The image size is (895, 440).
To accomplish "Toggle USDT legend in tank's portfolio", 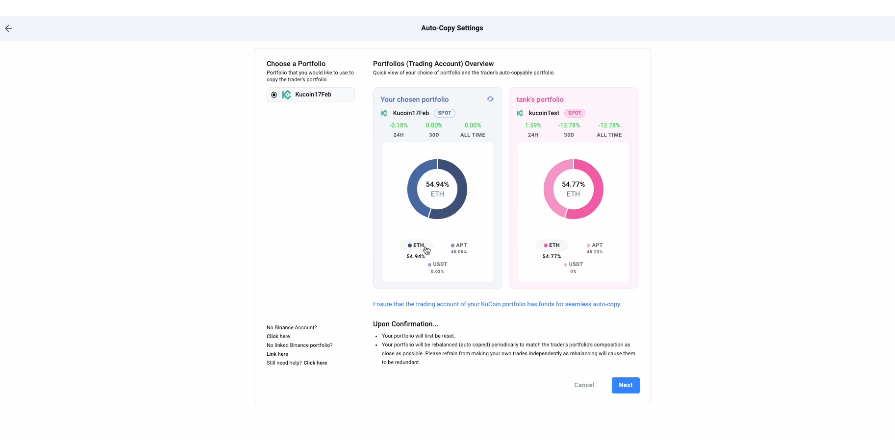I will point(573,265).
